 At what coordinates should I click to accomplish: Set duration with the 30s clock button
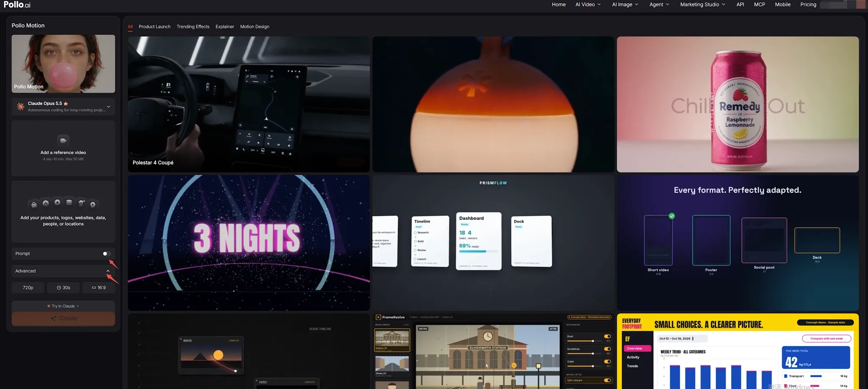[x=64, y=287]
